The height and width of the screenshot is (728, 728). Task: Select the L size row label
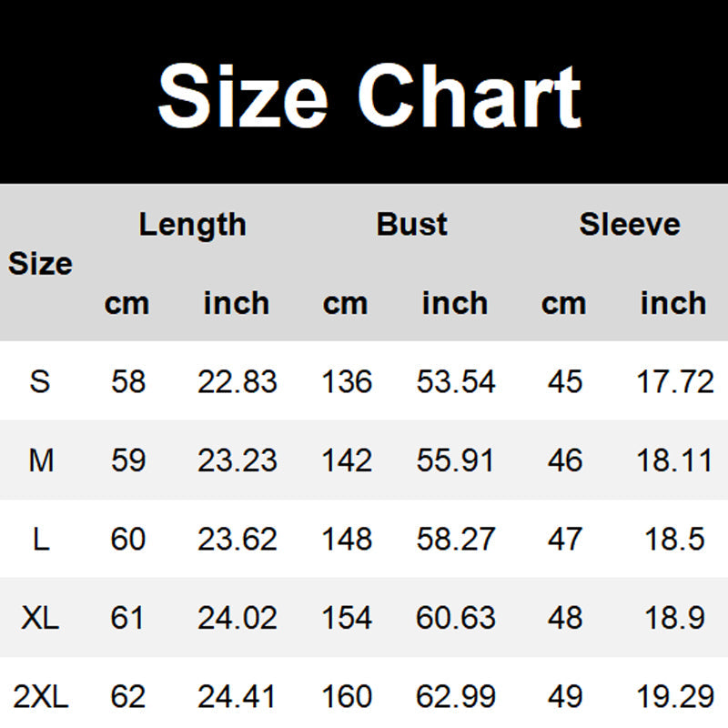click(x=40, y=540)
